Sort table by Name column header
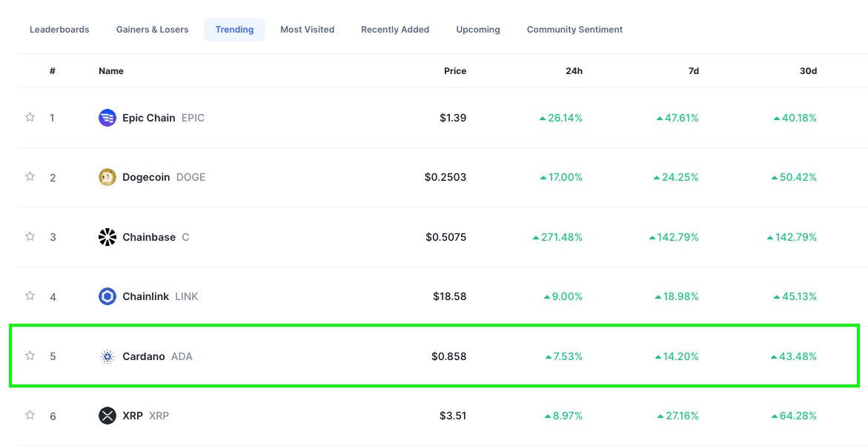 (x=111, y=71)
